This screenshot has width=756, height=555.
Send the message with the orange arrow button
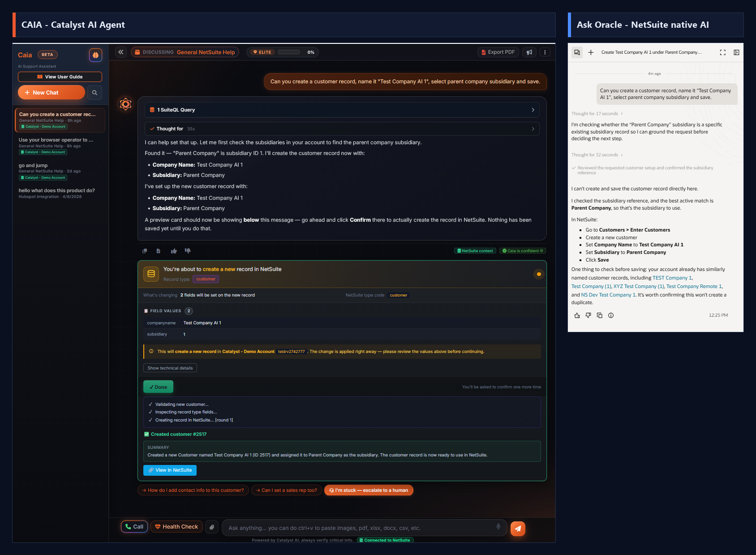(518, 528)
